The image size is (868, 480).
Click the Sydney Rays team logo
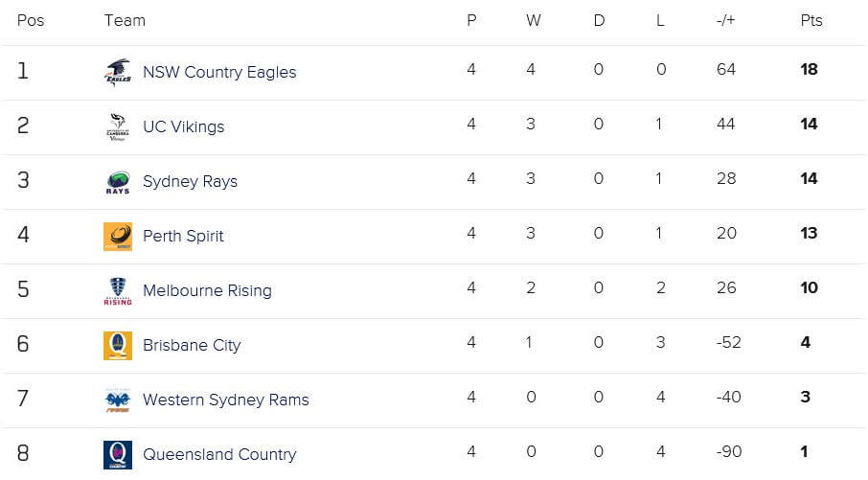tap(118, 182)
